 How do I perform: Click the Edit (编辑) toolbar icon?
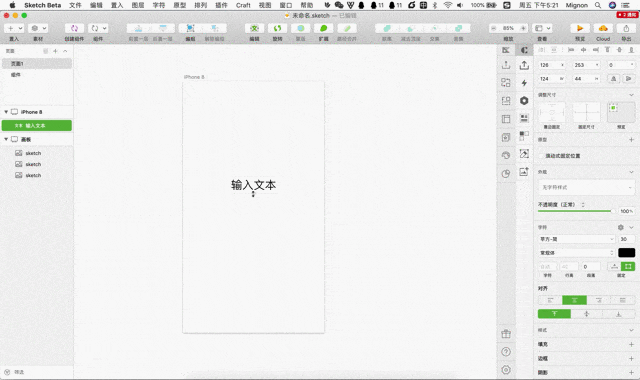[x=254, y=28]
